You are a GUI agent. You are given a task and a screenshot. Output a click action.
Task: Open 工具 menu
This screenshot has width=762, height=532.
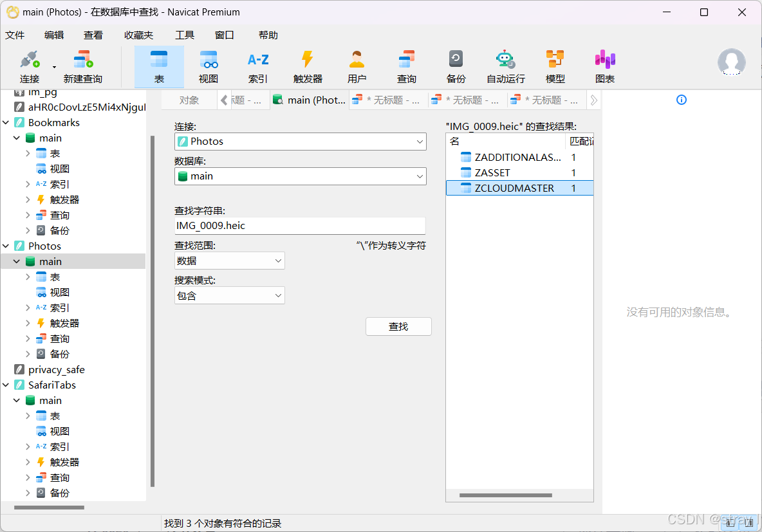[185, 35]
